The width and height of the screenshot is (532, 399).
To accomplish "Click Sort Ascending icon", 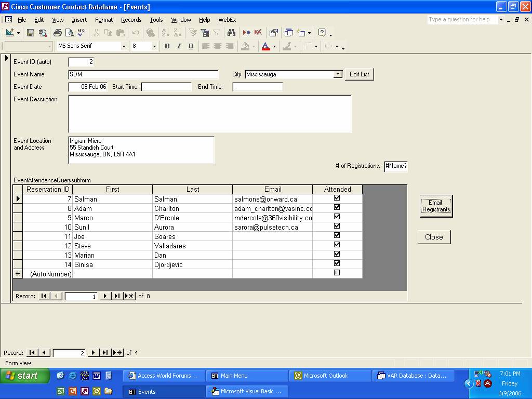I will point(165,33).
